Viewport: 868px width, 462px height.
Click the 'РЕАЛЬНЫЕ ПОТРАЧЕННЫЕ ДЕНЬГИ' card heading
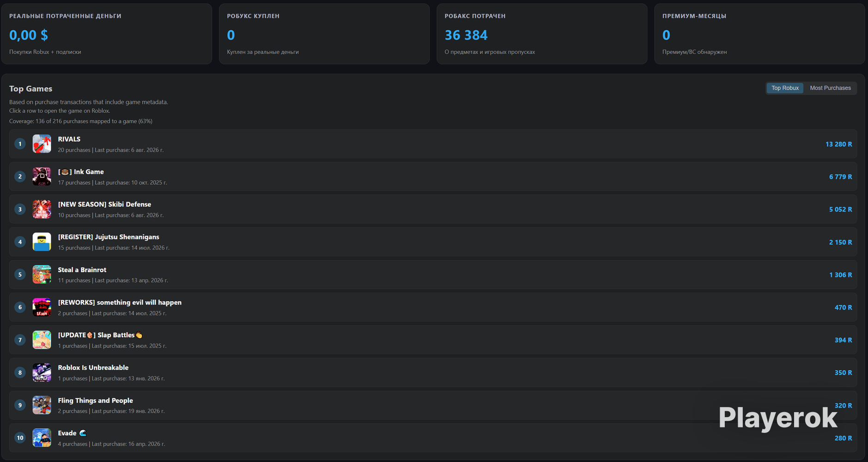[x=65, y=16]
